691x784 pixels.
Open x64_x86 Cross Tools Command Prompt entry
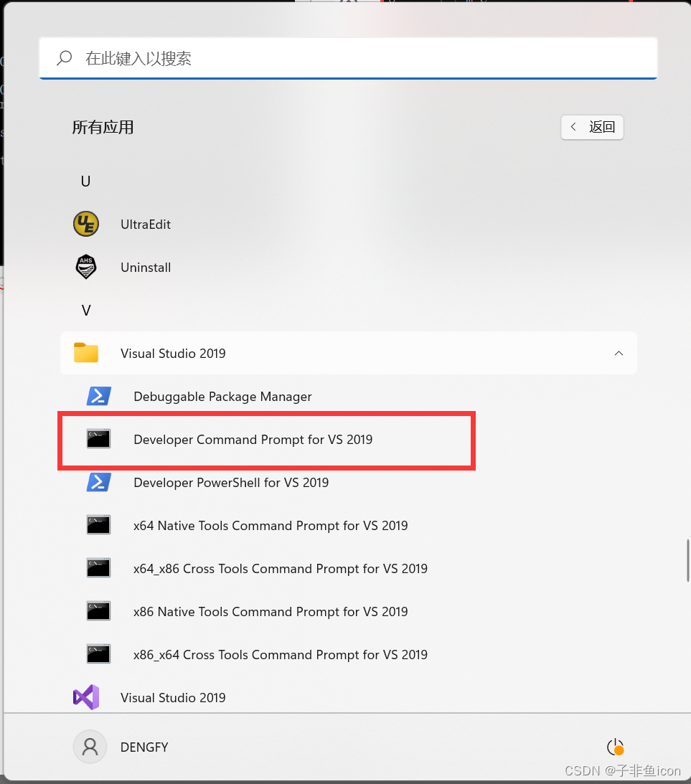[x=281, y=569]
